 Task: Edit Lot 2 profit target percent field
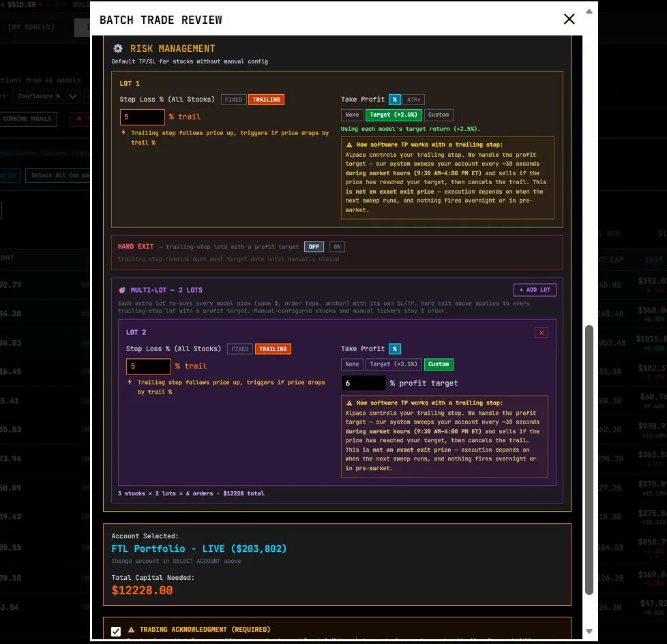coord(364,383)
